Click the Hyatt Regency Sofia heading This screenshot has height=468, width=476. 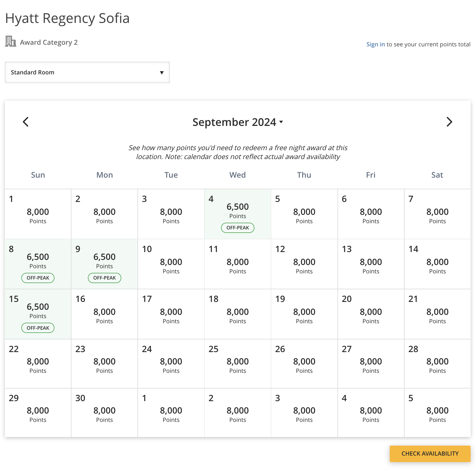pos(67,19)
